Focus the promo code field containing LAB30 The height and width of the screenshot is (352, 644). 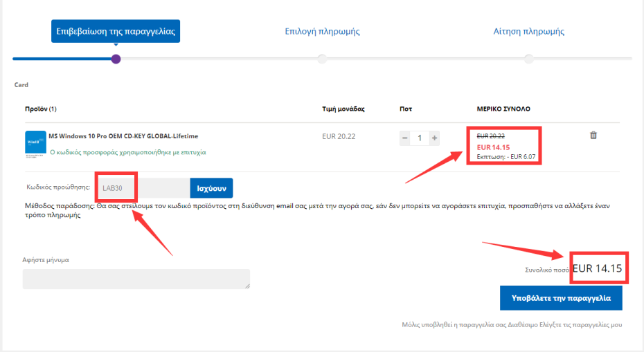tap(144, 188)
